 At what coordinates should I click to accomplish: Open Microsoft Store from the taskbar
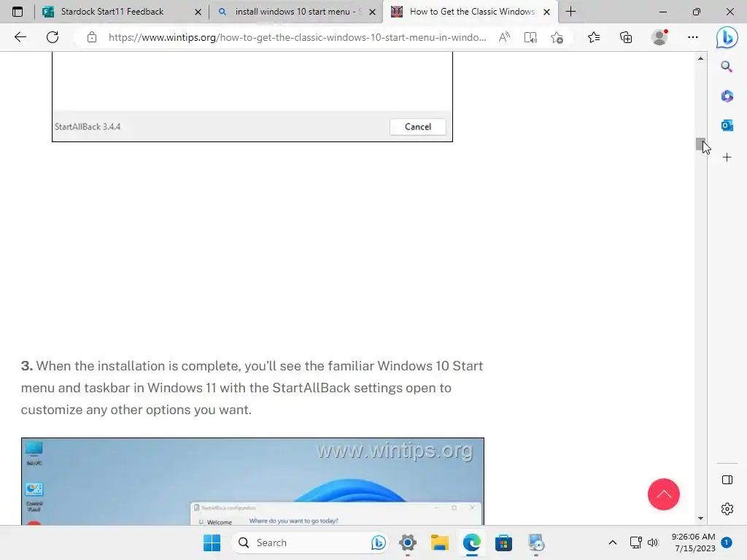pos(503,542)
